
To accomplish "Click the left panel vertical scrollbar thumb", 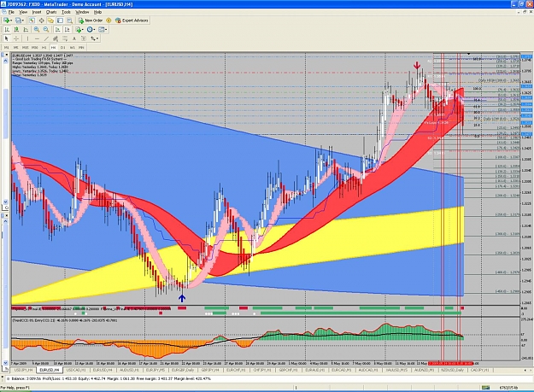I will (5, 114).
